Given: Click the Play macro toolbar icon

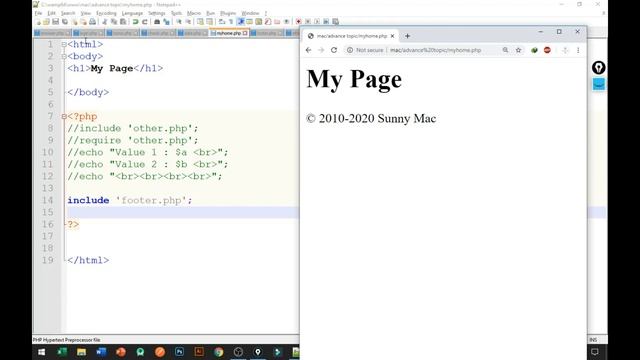Looking at the screenshot, I should [x=317, y=22].
